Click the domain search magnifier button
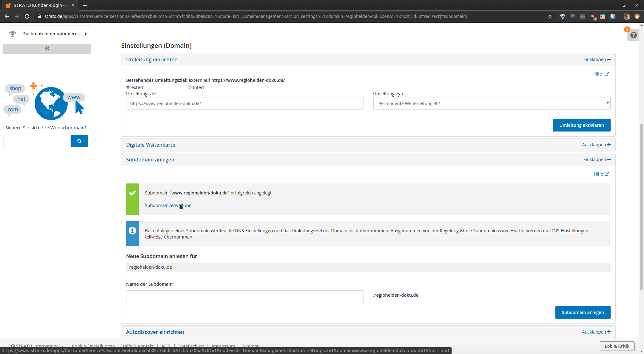 pyautogui.click(x=79, y=141)
